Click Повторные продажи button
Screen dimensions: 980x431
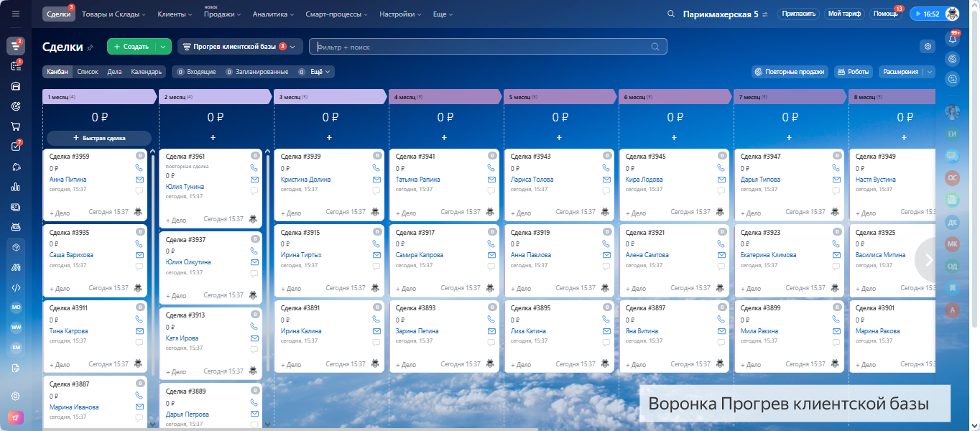(x=790, y=72)
